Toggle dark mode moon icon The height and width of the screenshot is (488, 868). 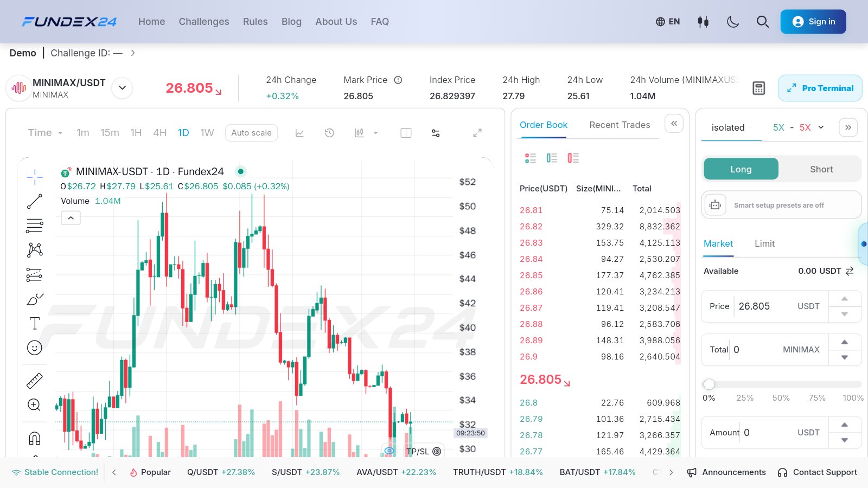click(x=733, y=22)
